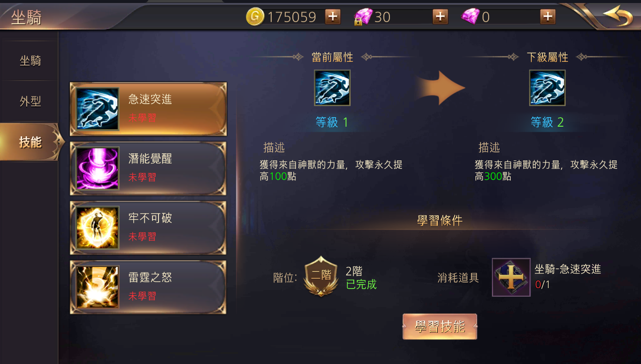Tap the next level 2 skill icon
The height and width of the screenshot is (364, 641).
547,88
